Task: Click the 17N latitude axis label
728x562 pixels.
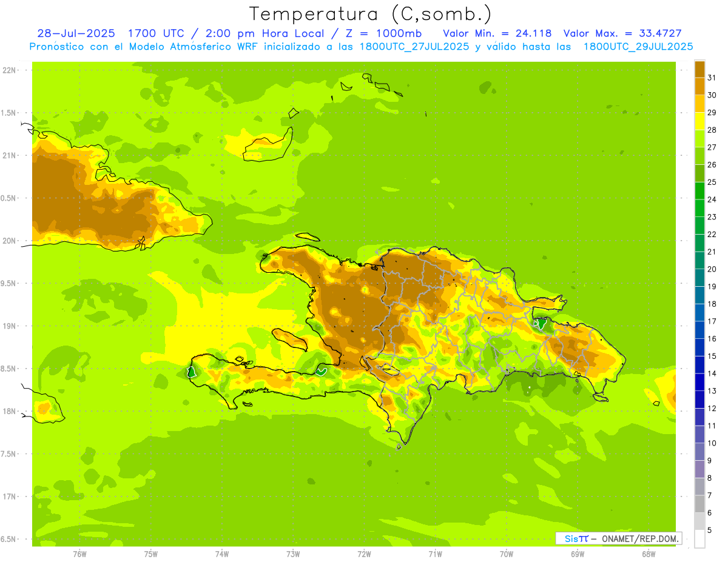Action: pos(9,497)
